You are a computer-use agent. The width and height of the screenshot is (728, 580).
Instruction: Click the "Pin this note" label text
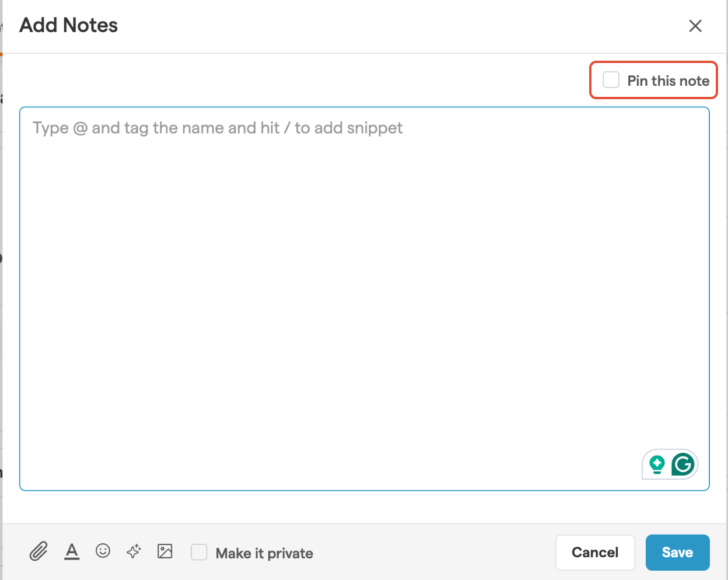click(x=668, y=81)
